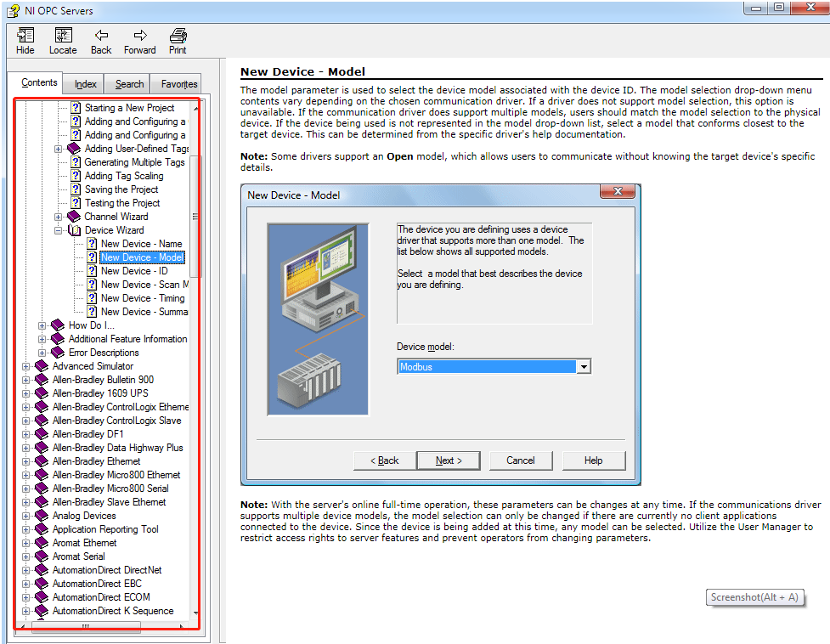Expand the Adding User-Defined Tags node

click(x=59, y=150)
